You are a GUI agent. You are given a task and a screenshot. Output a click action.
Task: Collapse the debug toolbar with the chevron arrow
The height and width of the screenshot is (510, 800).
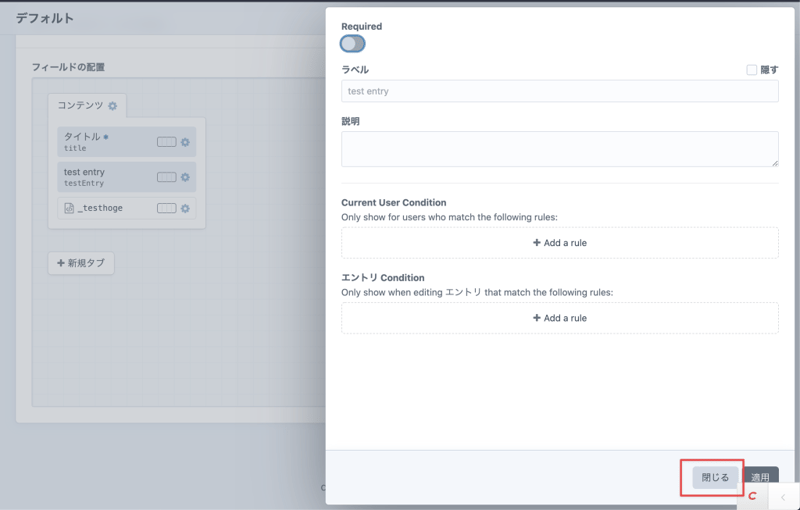pos(784,496)
